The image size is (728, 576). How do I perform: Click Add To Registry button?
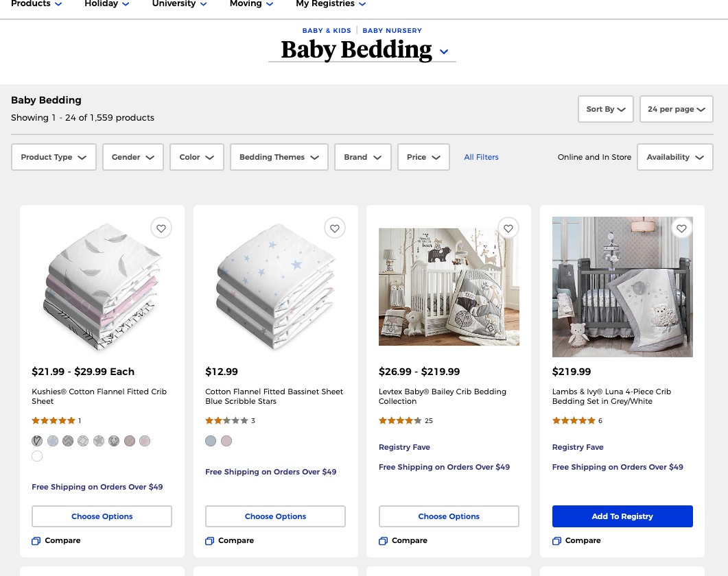point(622,516)
